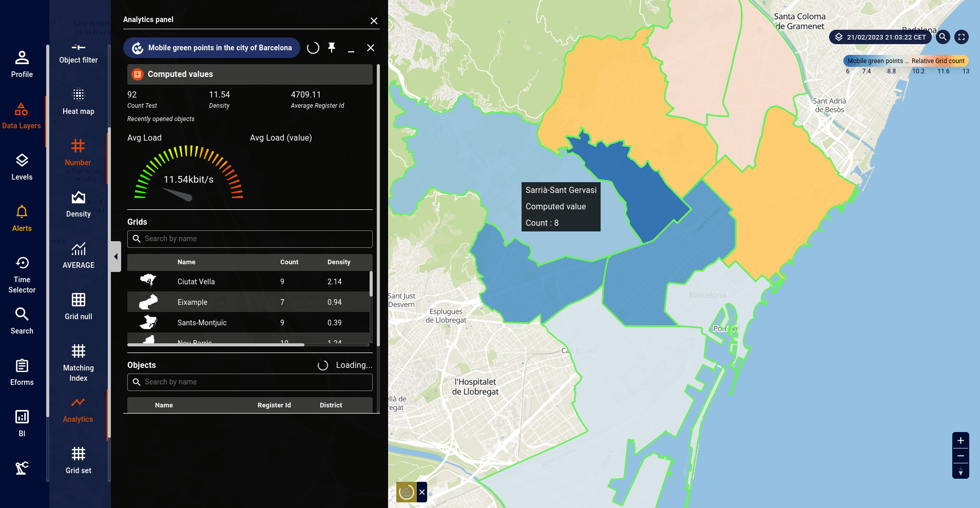This screenshot has width=980, height=508.
Task: Sort objects by Name column
Action: pyautogui.click(x=164, y=405)
